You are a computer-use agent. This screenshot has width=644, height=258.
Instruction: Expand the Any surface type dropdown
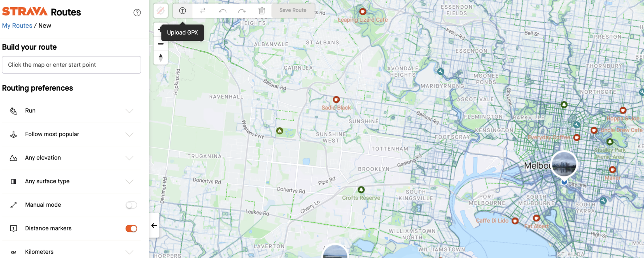point(129,181)
